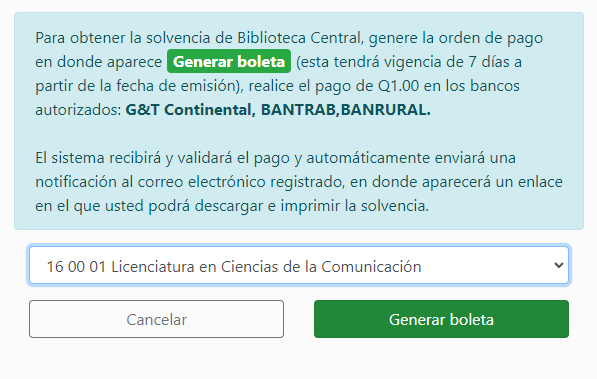Click the '16 00 01' code in the selector
The width and height of the screenshot is (597, 379).
[x=76, y=267]
